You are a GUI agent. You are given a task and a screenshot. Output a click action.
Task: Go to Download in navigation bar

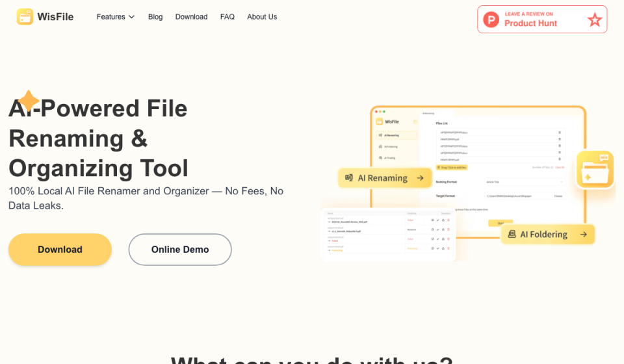coord(191,17)
